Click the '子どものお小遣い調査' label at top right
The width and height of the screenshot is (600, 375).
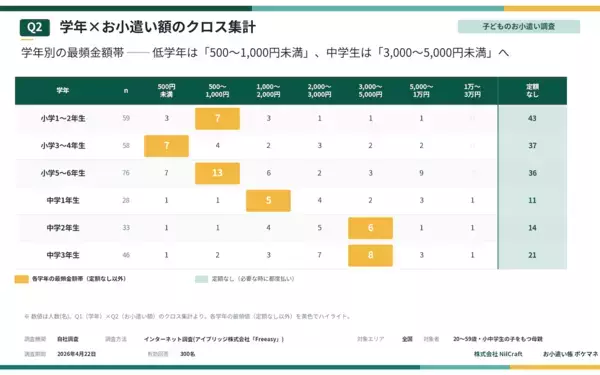point(518,26)
